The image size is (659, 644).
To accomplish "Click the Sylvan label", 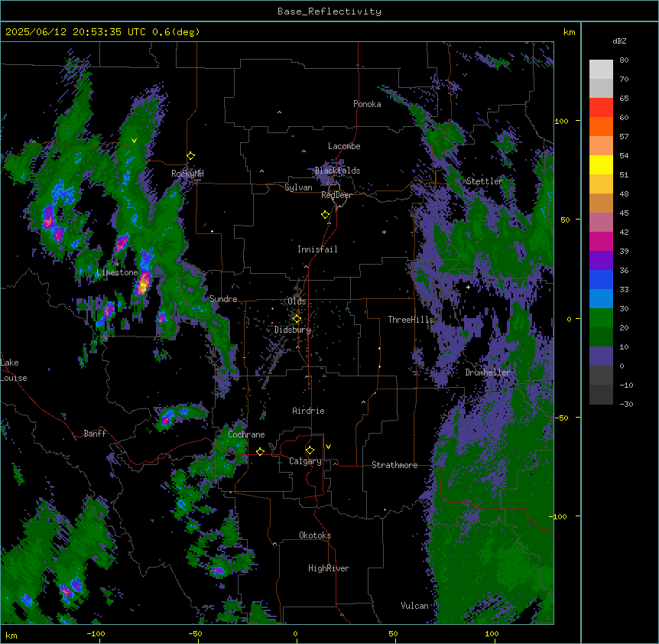I will tap(298, 187).
